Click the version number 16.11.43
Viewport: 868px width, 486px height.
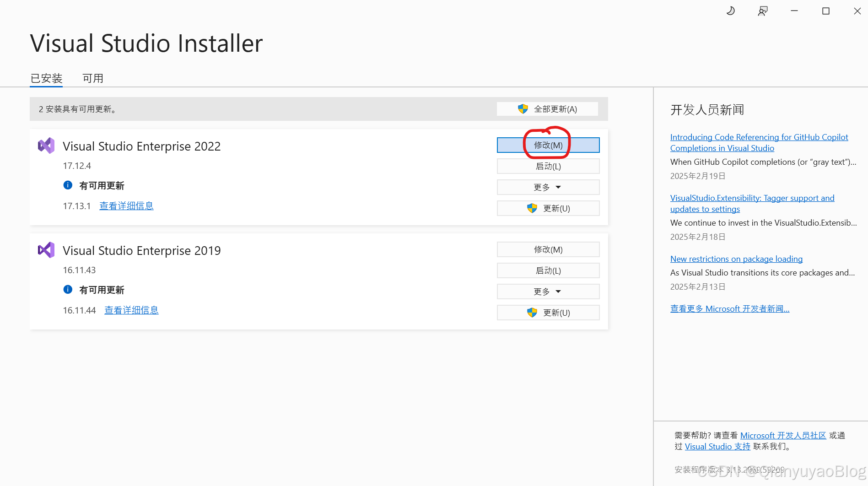(x=79, y=270)
